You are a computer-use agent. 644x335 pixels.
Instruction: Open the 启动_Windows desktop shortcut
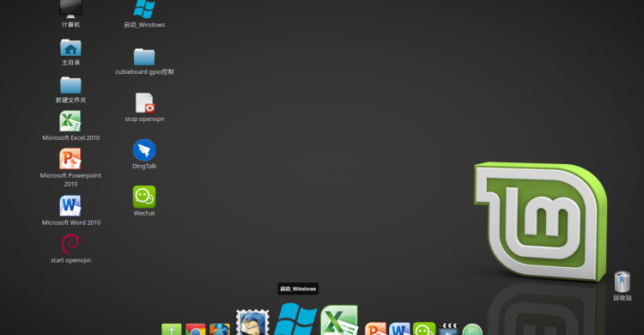(144, 9)
